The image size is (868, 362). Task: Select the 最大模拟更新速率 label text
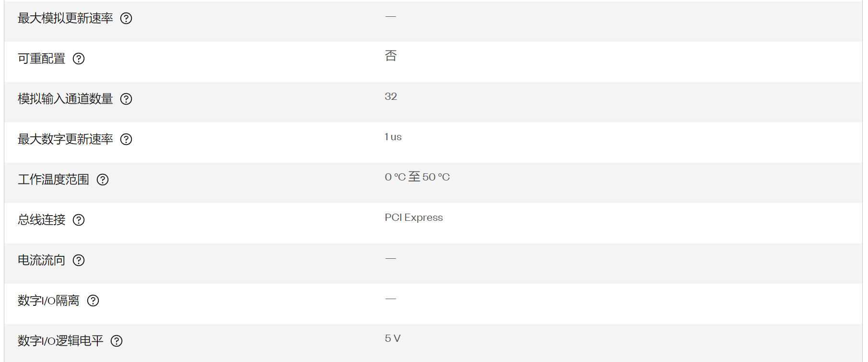(x=65, y=18)
